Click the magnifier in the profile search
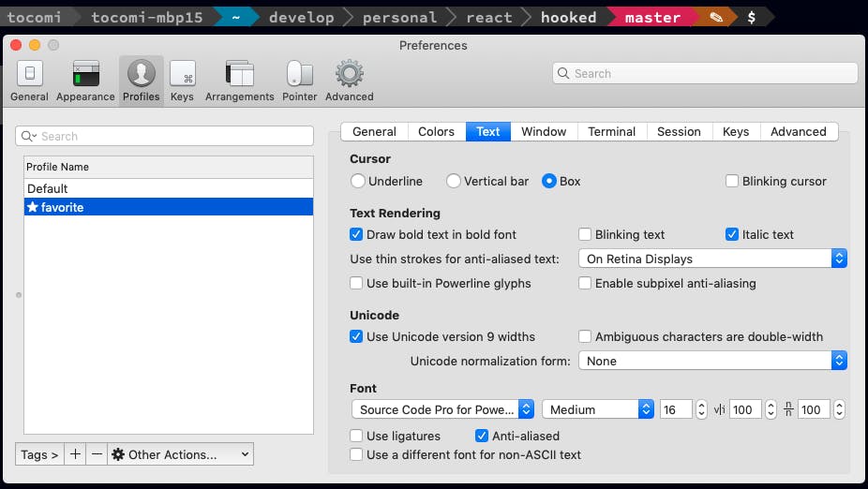Viewport: 868px width, 489px height. [28, 136]
